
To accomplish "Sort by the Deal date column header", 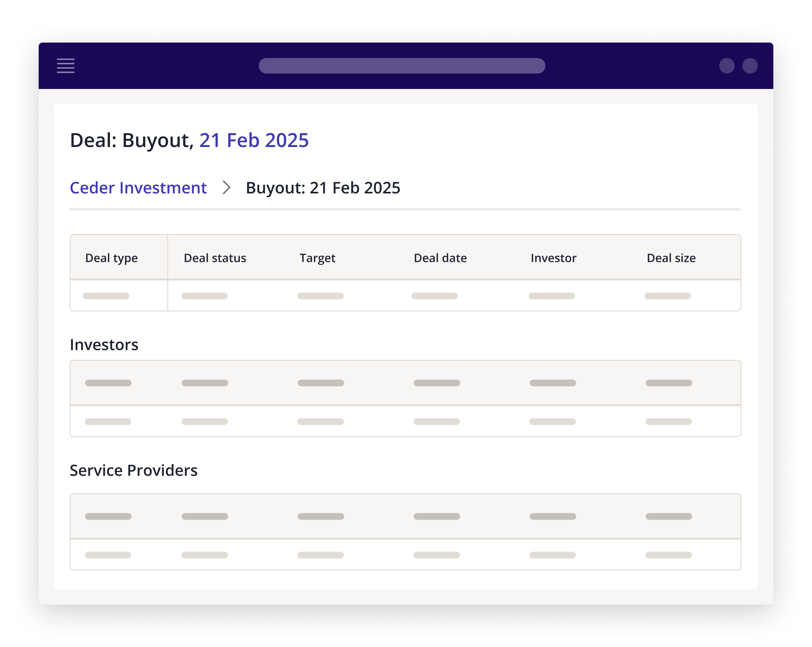I will click(x=440, y=258).
